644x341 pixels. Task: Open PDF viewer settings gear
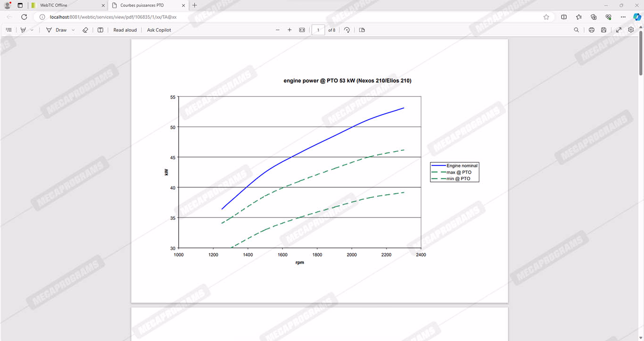click(x=631, y=30)
